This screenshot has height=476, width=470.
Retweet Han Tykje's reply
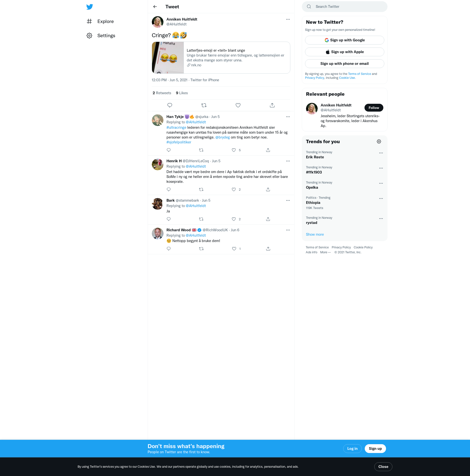(x=201, y=150)
